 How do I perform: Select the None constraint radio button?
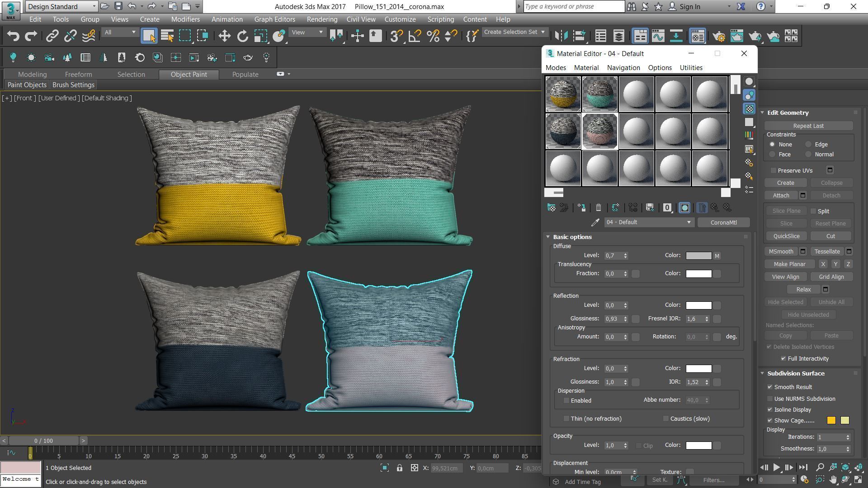[772, 145]
